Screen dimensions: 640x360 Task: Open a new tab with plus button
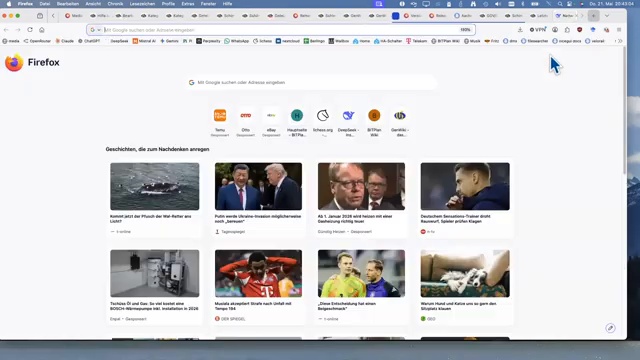tap(593, 16)
